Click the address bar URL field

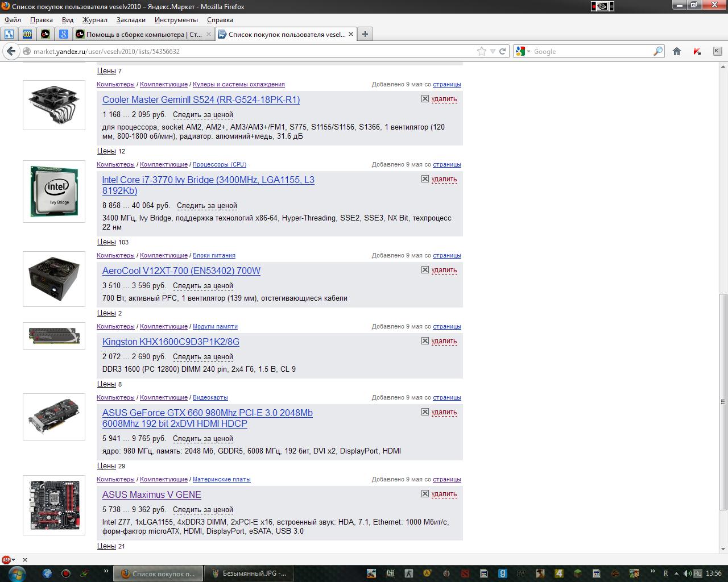coord(253,51)
